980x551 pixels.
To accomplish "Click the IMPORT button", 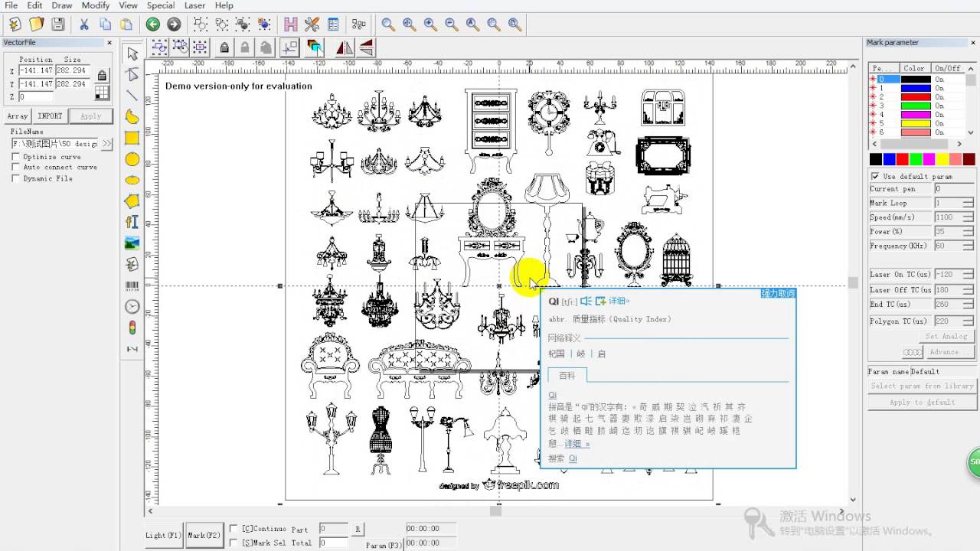I will coord(50,116).
